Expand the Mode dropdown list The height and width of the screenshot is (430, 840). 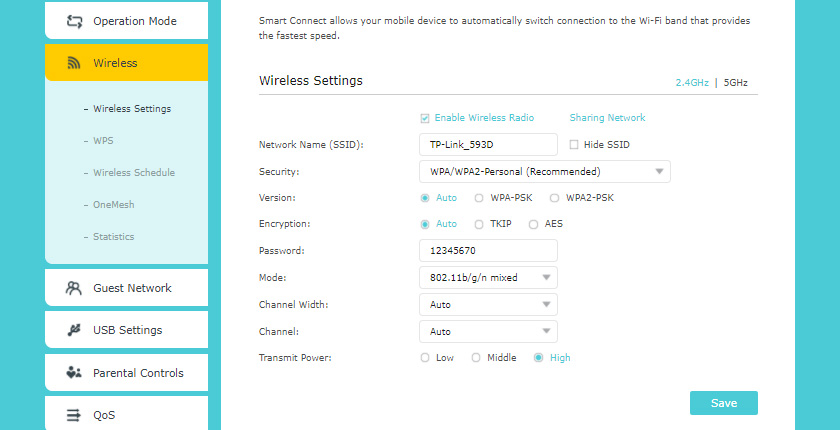488,278
